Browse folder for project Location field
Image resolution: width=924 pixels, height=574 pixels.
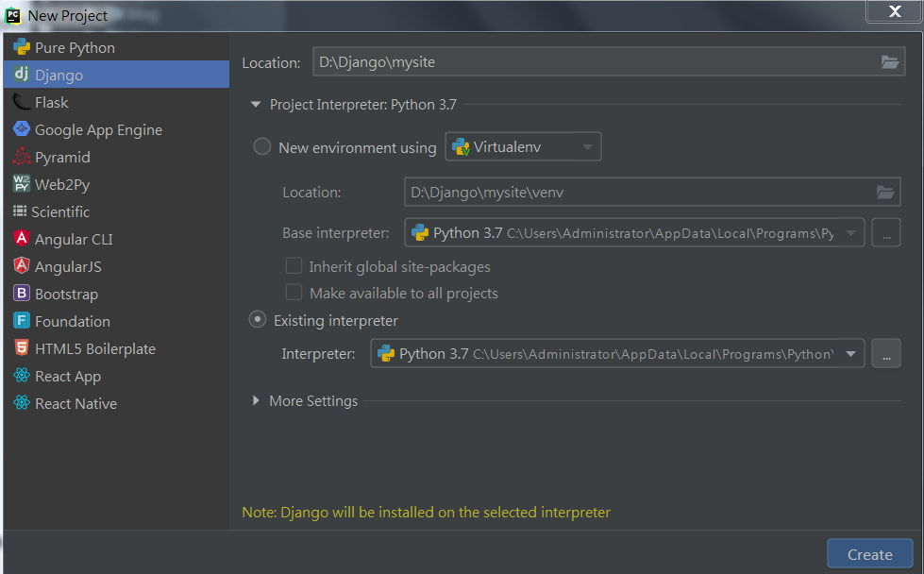(889, 62)
